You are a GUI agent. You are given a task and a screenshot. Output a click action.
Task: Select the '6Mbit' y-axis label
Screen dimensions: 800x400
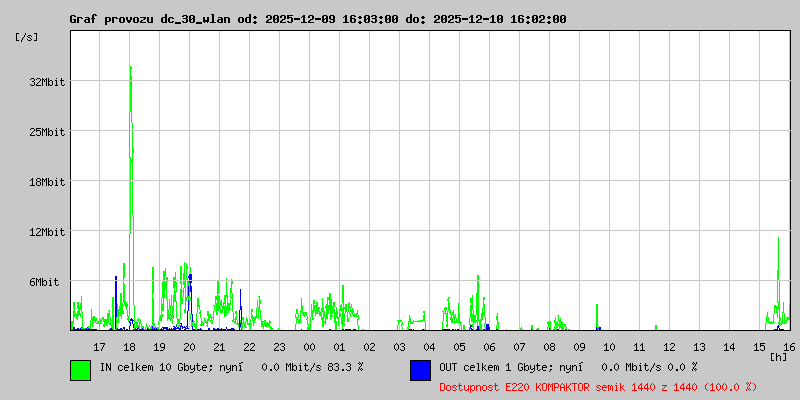coord(44,282)
